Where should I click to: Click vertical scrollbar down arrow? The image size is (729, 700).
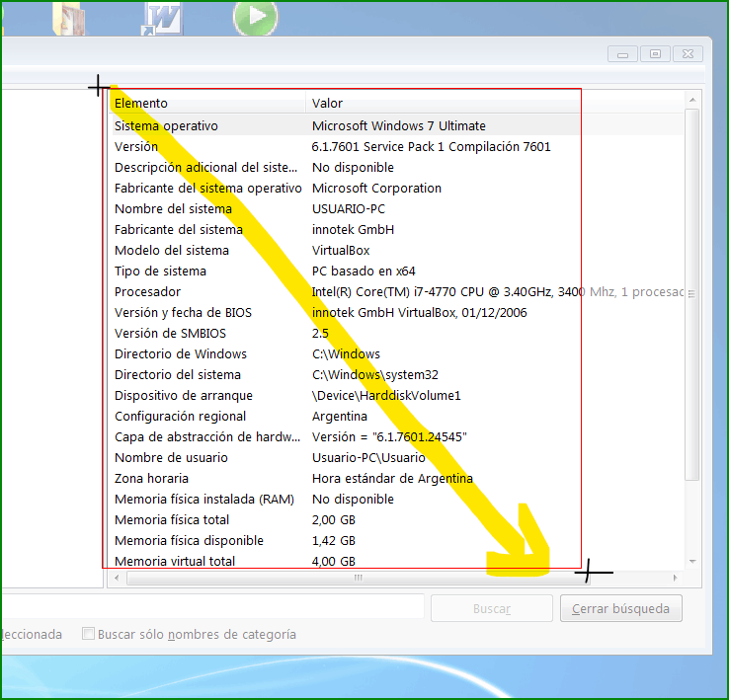click(692, 562)
